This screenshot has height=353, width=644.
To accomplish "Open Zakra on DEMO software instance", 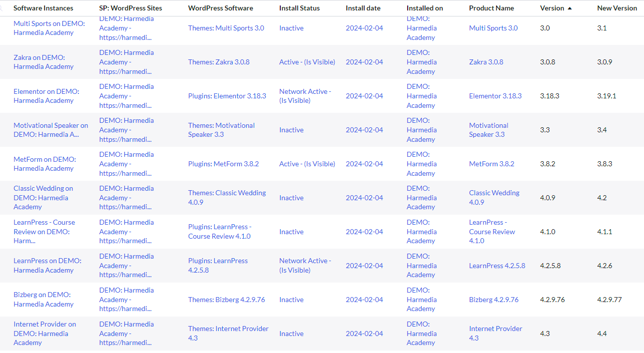I will click(x=43, y=62).
